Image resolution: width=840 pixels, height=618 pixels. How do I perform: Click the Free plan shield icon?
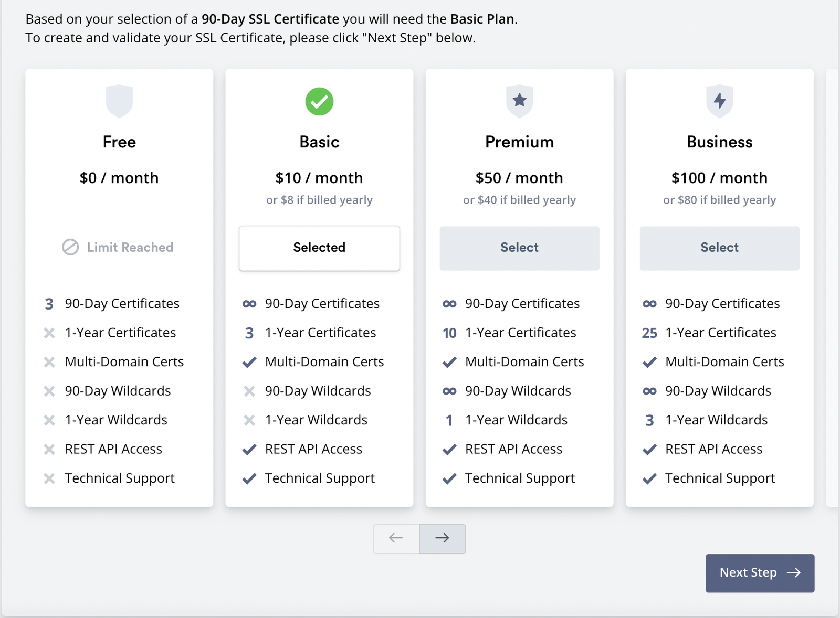(119, 101)
